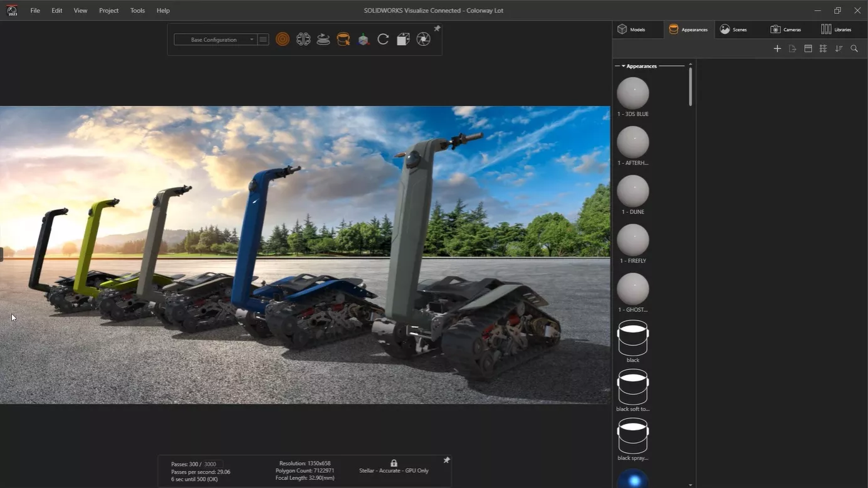Open the configuration list icon
Image resolution: width=868 pixels, height=488 pixels.
[x=263, y=40]
